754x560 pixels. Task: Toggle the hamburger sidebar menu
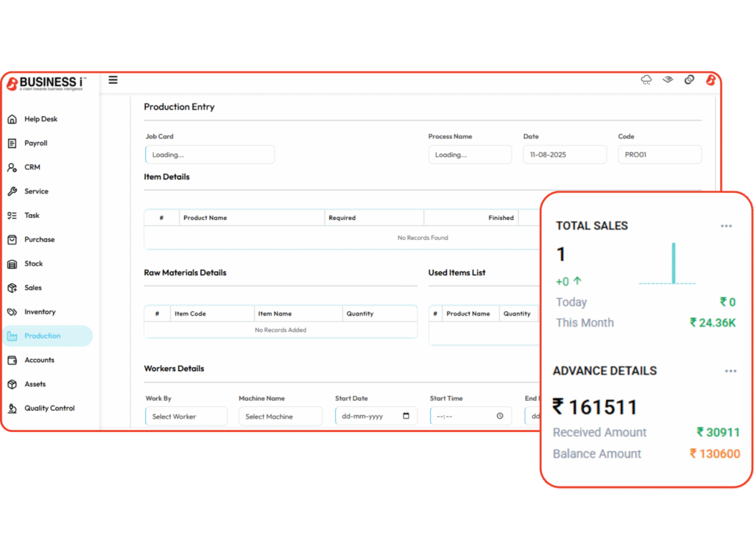pyautogui.click(x=113, y=80)
